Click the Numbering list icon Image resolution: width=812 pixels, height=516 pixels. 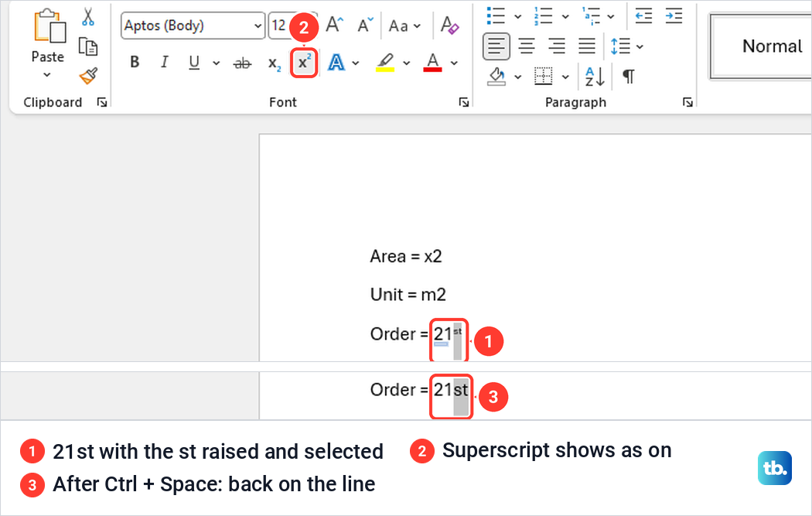click(544, 15)
